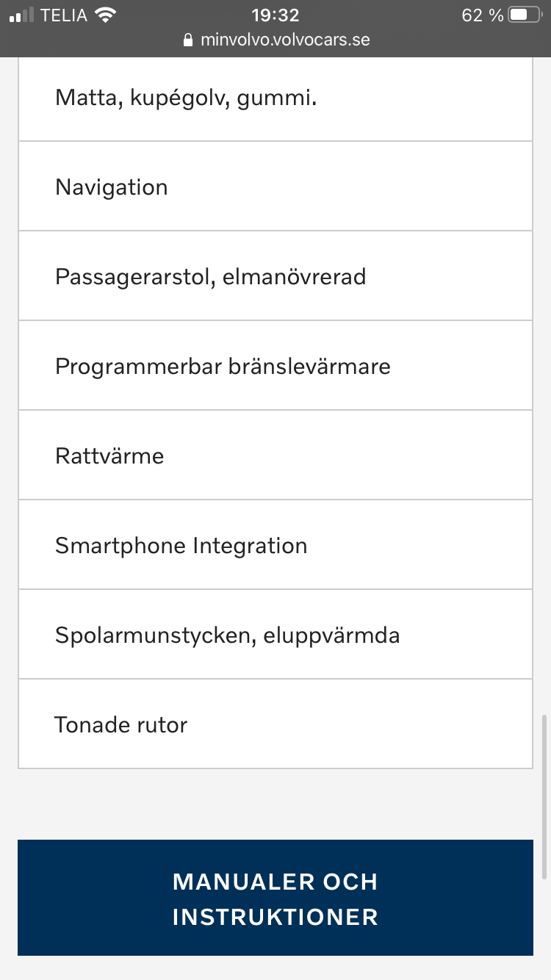Select Spolarmunstycken, eluppvärmda entry
Viewport: 551px width, 980px height.
pos(275,635)
